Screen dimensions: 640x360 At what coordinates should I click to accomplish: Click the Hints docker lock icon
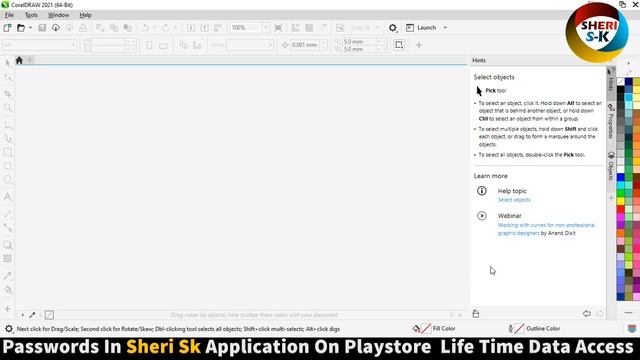(x=476, y=314)
